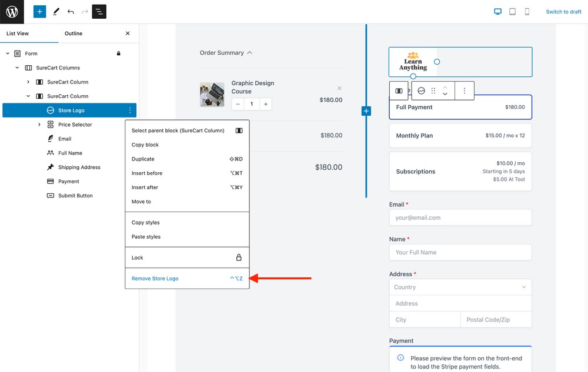The width and height of the screenshot is (588, 372).
Task: Choose Remove Store Logo from menu
Action: (x=155, y=279)
